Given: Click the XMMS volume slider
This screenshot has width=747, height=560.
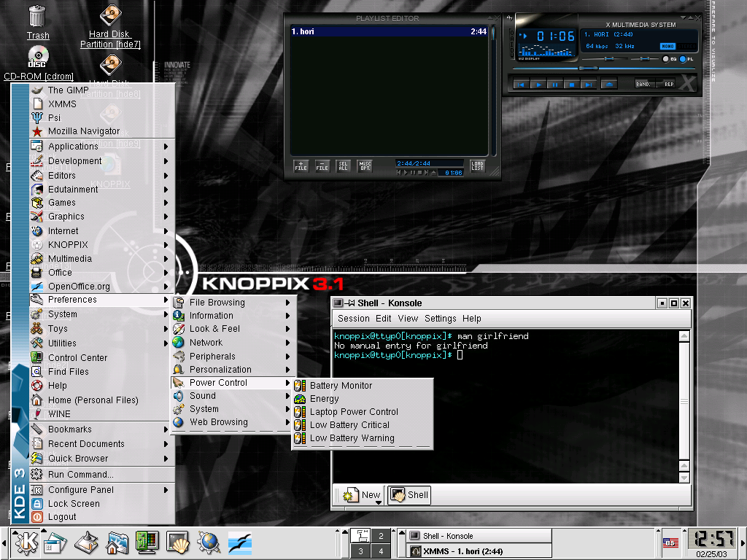Looking at the screenshot, I should [609, 58].
